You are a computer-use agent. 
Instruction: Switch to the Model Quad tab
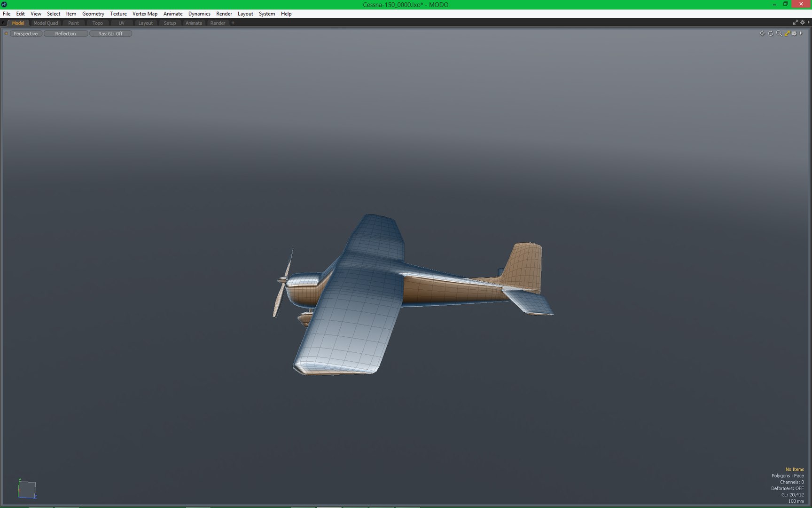46,23
